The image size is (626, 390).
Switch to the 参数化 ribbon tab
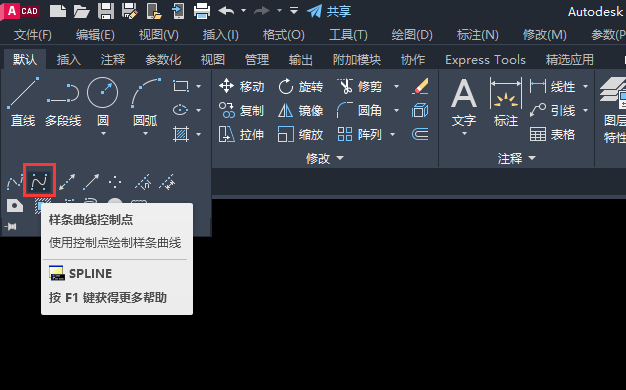[x=163, y=60]
